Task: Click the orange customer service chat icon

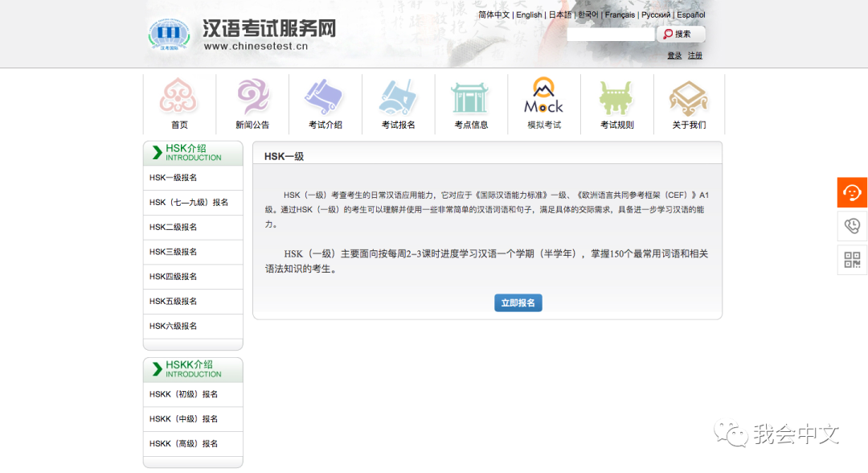Action: (852, 193)
